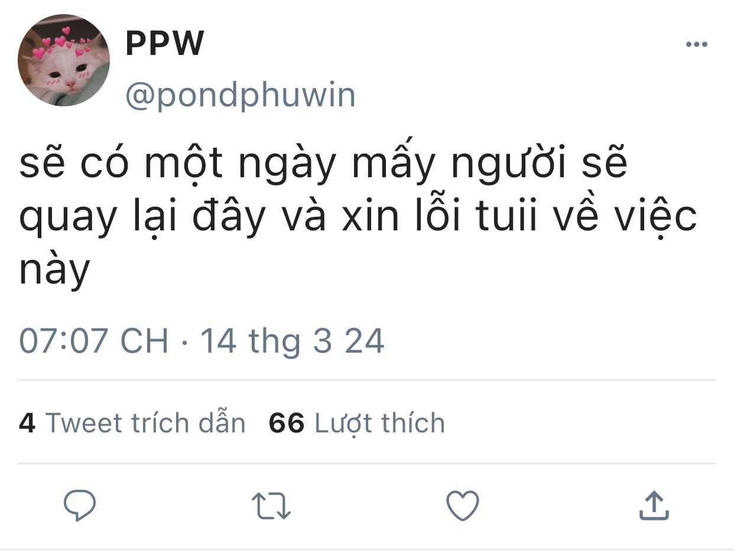Expand the three-dot more options menu
Image resolution: width=734 pixels, height=560 pixels.
[x=696, y=44]
